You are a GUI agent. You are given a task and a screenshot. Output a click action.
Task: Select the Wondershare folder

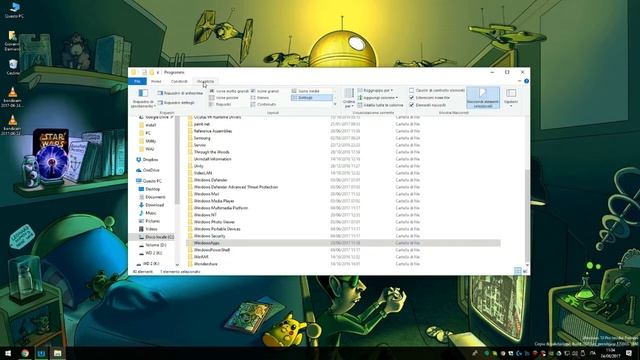[x=203, y=264]
